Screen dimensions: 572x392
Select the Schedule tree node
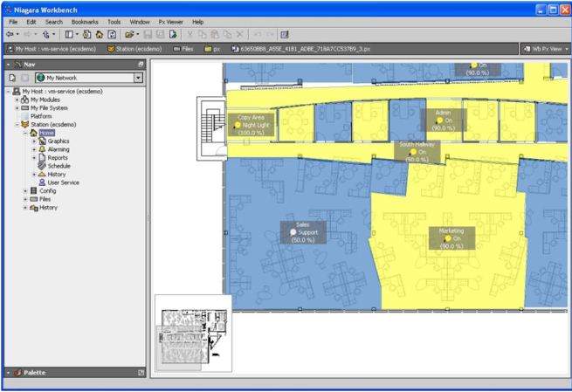coord(59,166)
